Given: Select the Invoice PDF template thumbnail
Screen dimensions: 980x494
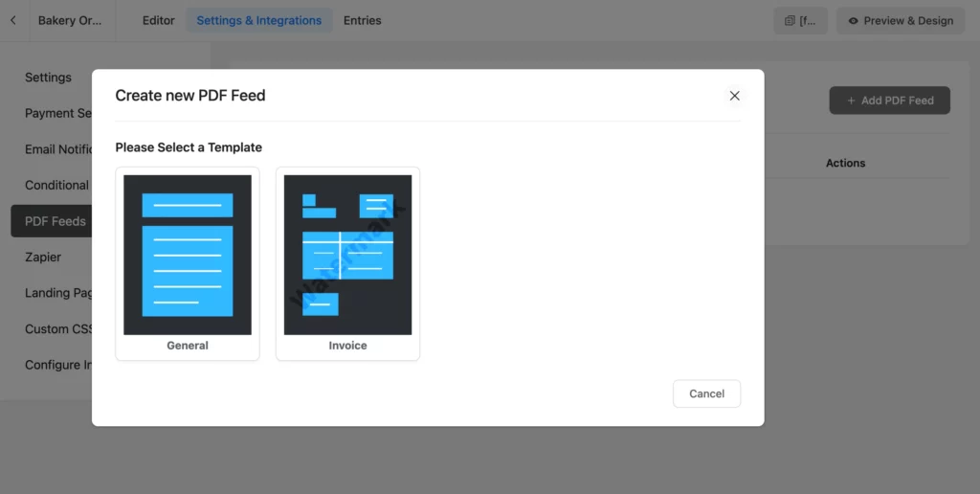Looking at the screenshot, I should [347, 255].
